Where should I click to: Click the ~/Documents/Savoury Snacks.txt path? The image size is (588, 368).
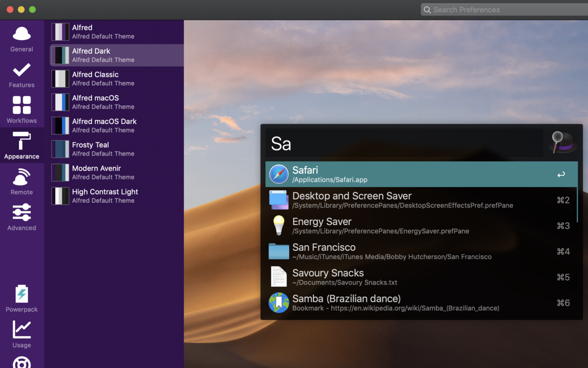pyautogui.click(x=345, y=283)
